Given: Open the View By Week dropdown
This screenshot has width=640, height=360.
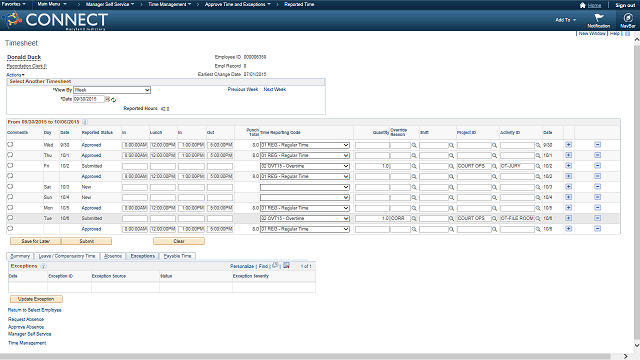Looking at the screenshot, I should tap(112, 90).
